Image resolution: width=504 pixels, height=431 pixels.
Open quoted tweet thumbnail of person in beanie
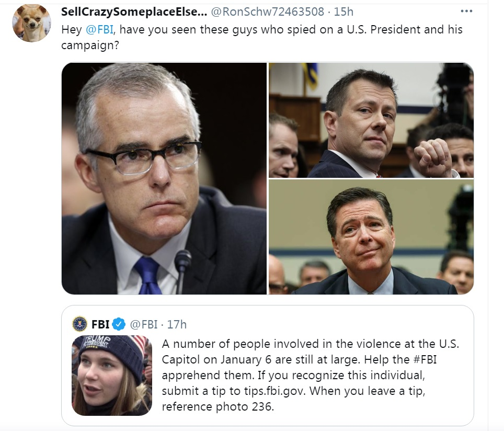coord(112,376)
